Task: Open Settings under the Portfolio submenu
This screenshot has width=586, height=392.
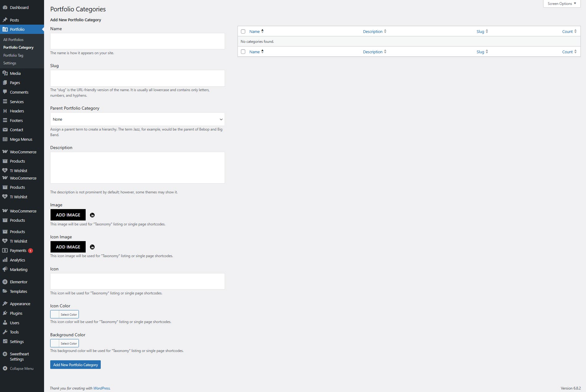Action: click(10, 63)
